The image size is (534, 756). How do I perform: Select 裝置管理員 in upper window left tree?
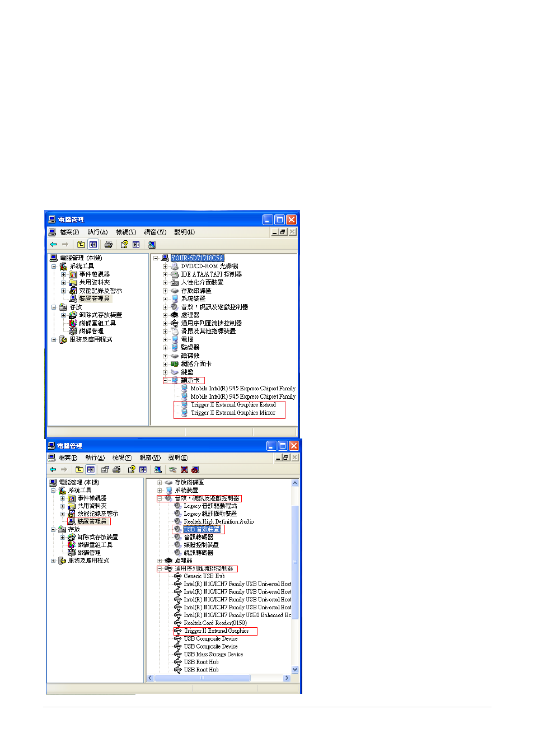click(x=94, y=298)
